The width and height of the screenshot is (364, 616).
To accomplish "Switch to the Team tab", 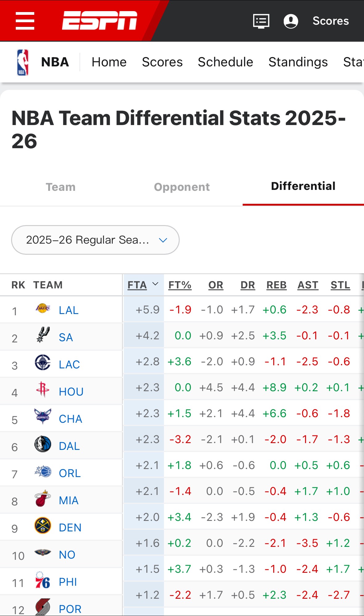I will click(x=61, y=187).
